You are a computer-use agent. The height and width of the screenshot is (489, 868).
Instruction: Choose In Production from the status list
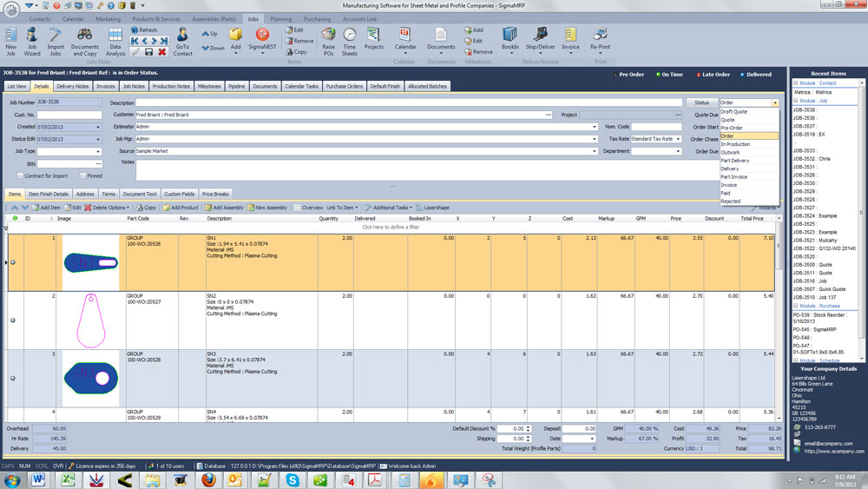point(735,144)
